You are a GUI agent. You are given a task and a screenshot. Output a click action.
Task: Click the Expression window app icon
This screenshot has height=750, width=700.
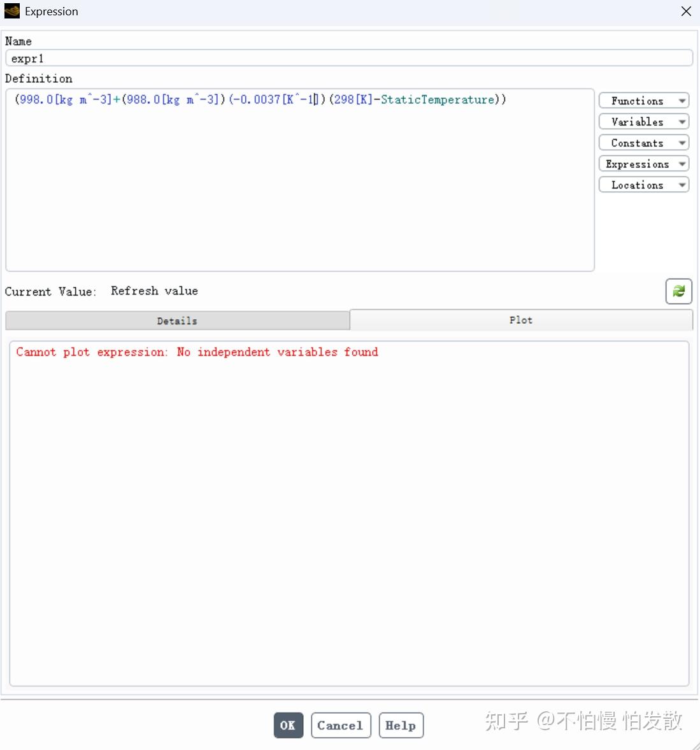12,11
